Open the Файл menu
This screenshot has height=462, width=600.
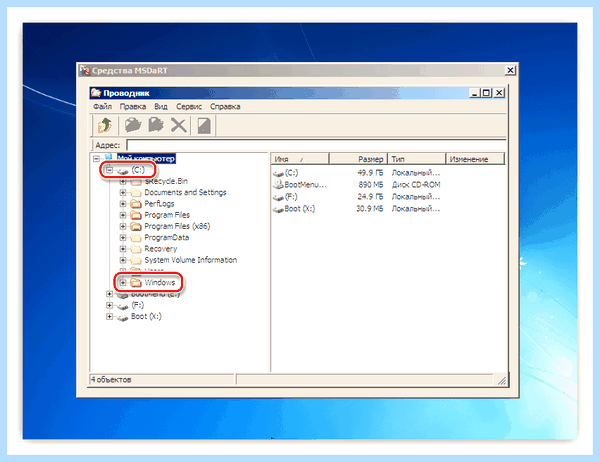coord(103,106)
